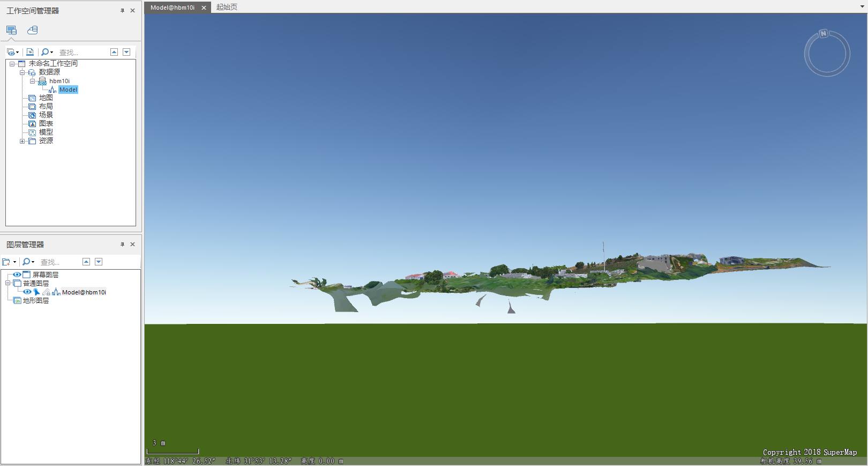Select the 地图 node
Viewport: 868px width, 466px height.
46,98
